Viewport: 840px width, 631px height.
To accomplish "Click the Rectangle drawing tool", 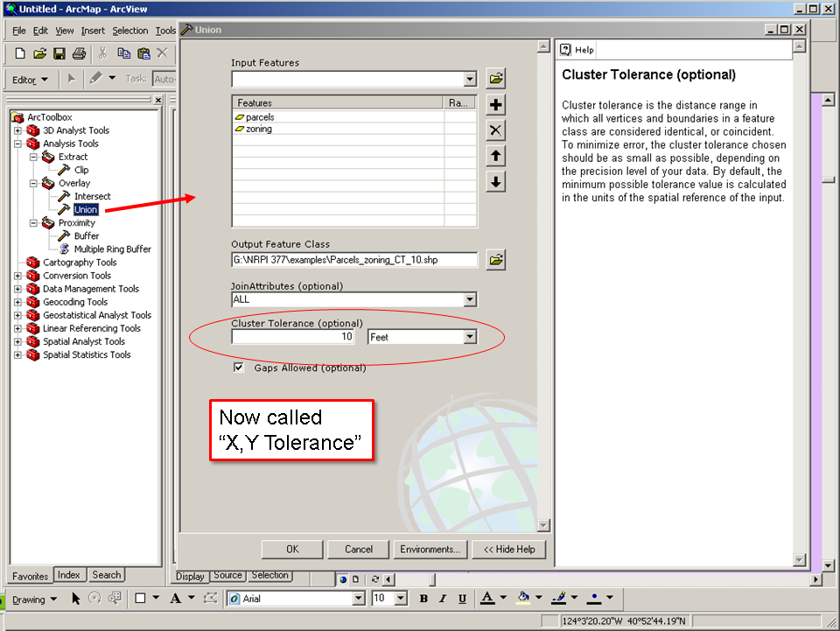I will (140, 598).
